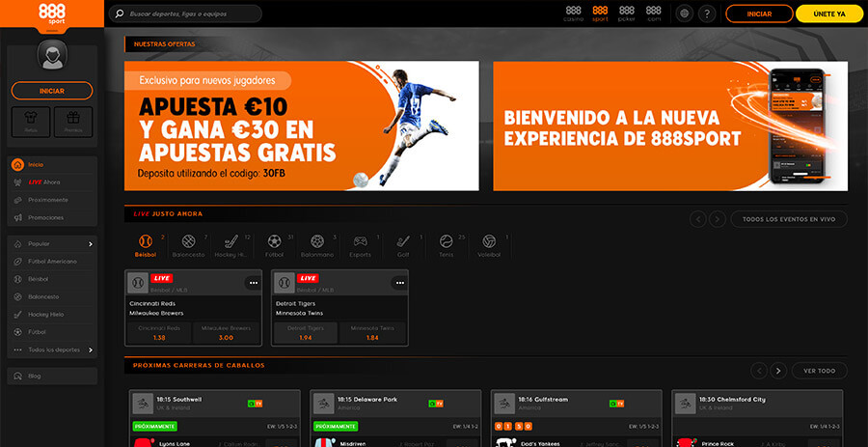Select Béisbol in live sports filter
Screen dimensions: 868x447
click(x=146, y=246)
